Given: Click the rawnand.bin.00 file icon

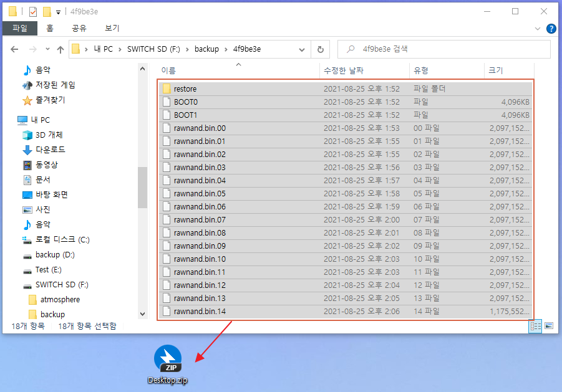Looking at the screenshot, I should point(167,128).
